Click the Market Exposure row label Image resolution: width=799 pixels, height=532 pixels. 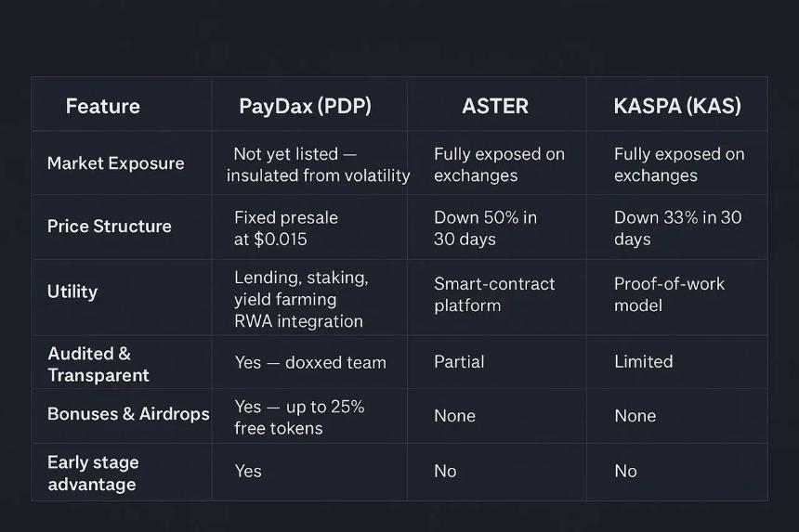click(115, 163)
